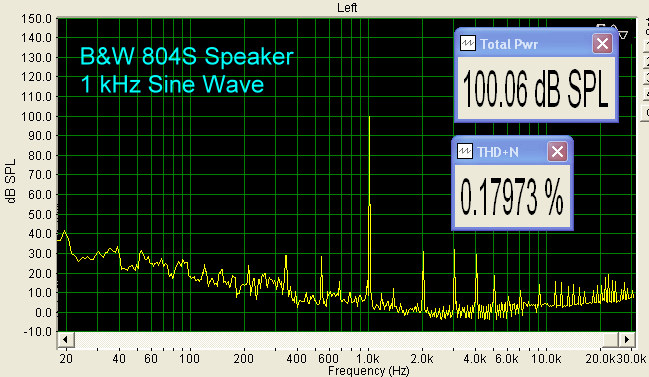Click the 2.0k frequency axis label
The image size is (649, 377).
point(422,358)
